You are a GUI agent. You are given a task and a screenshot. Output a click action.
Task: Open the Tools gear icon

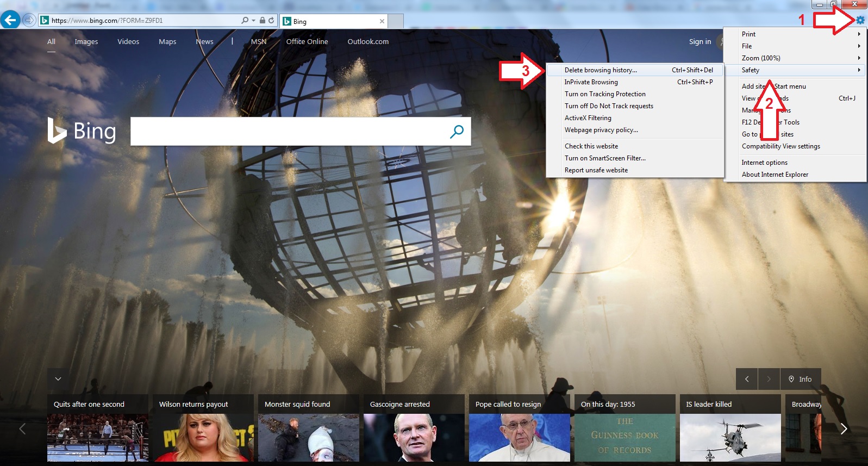coord(860,20)
